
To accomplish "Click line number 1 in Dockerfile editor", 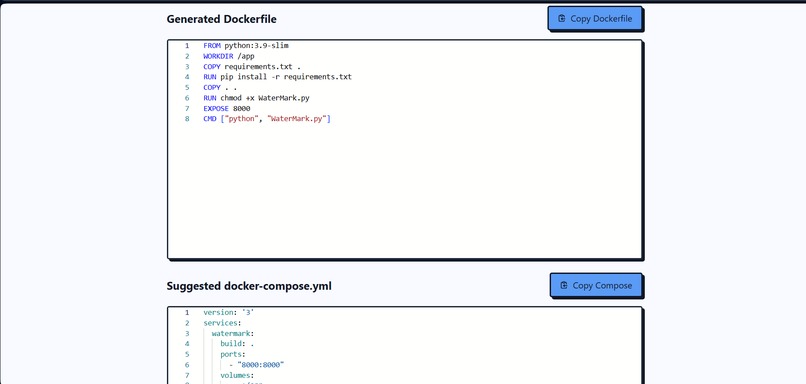I will point(187,45).
